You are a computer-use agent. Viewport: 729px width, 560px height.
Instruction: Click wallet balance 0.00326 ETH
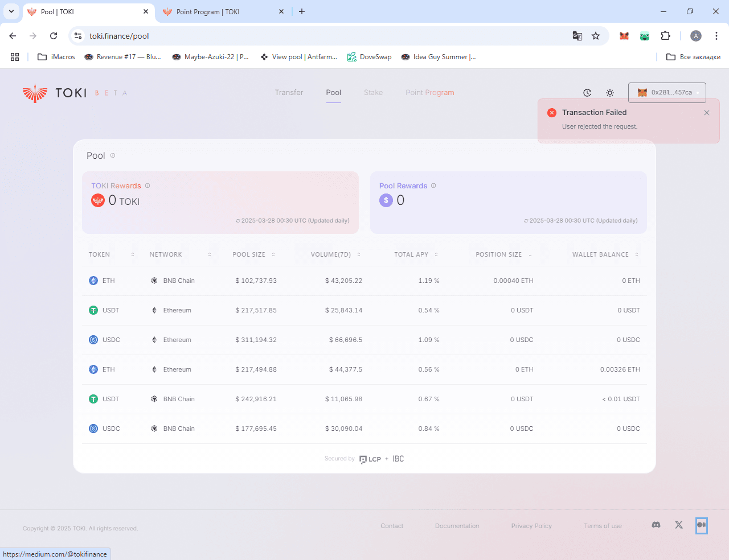pos(620,369)
